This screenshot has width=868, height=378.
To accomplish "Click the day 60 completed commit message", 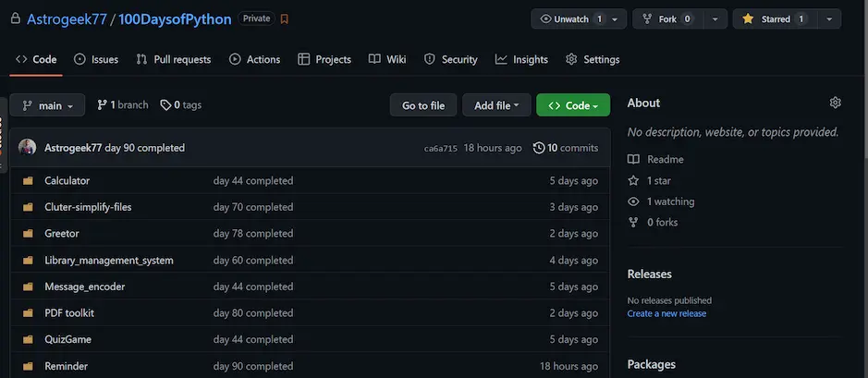I will (253, 260).
